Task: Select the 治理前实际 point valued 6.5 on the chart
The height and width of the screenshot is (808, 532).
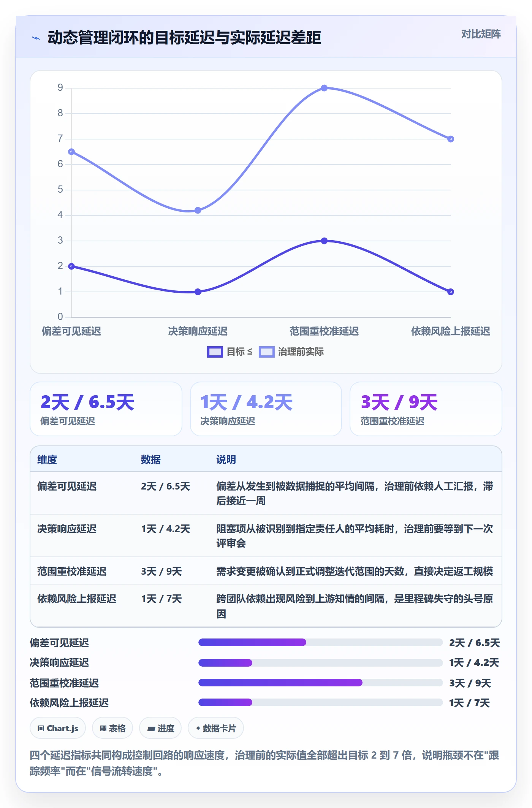Action: [71, 152]
